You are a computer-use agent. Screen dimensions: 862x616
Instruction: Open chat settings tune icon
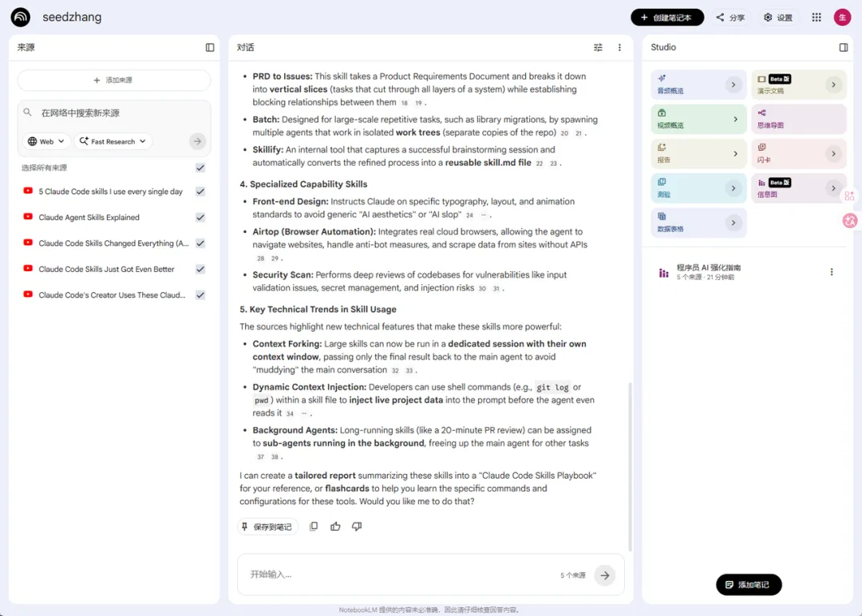click(598, 48)
